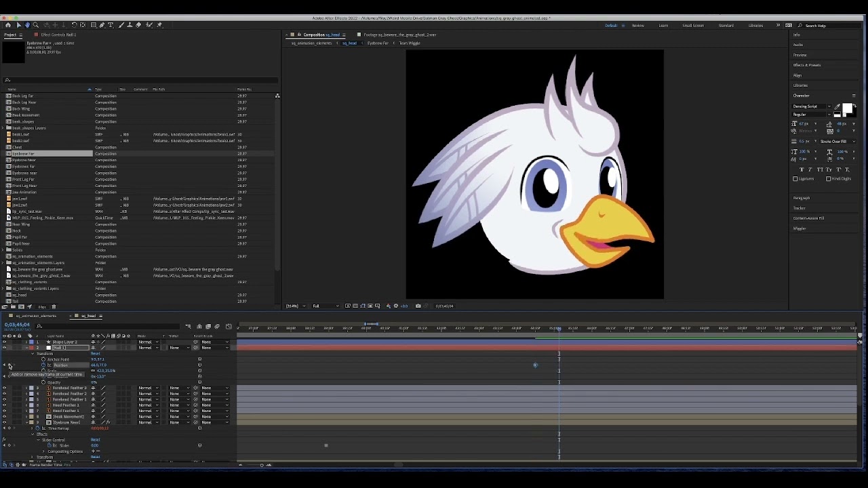
Task: Switch to the Small Screen workspace
Action: pyautogui.click(x=693, y=26)
